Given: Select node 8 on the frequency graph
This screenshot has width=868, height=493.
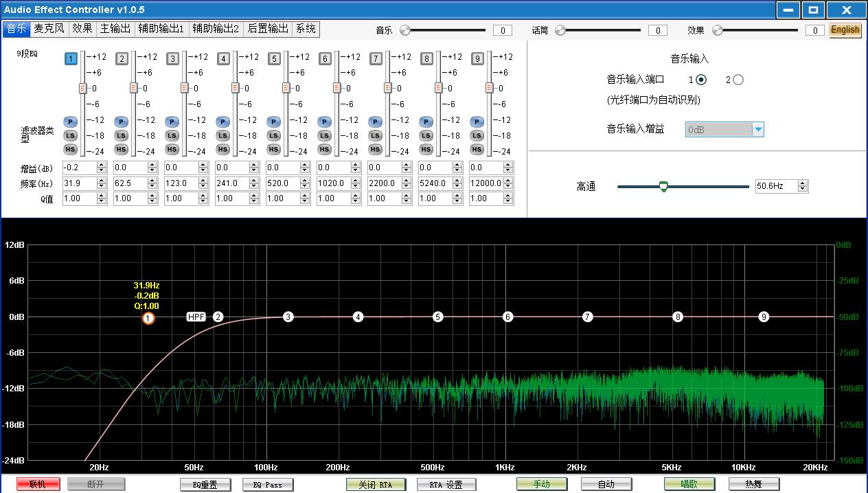Looking at the screenshot, I should click(678, 317).
